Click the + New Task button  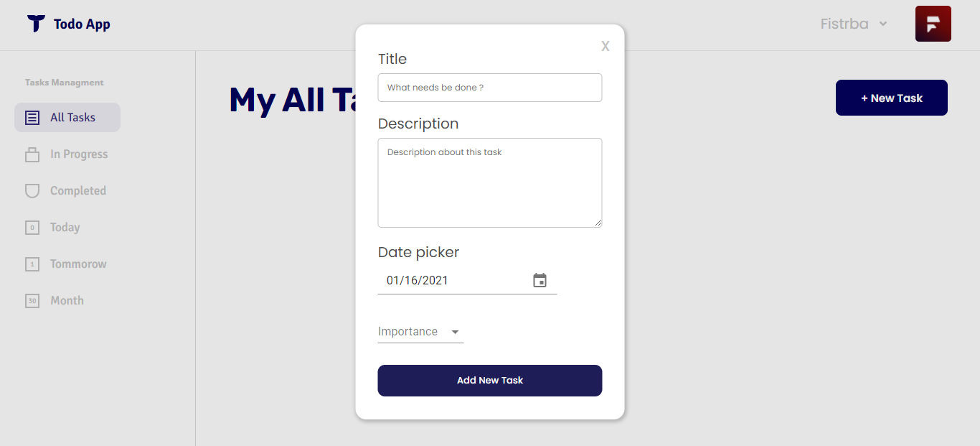pyautogui.click(x=891, y=98)
